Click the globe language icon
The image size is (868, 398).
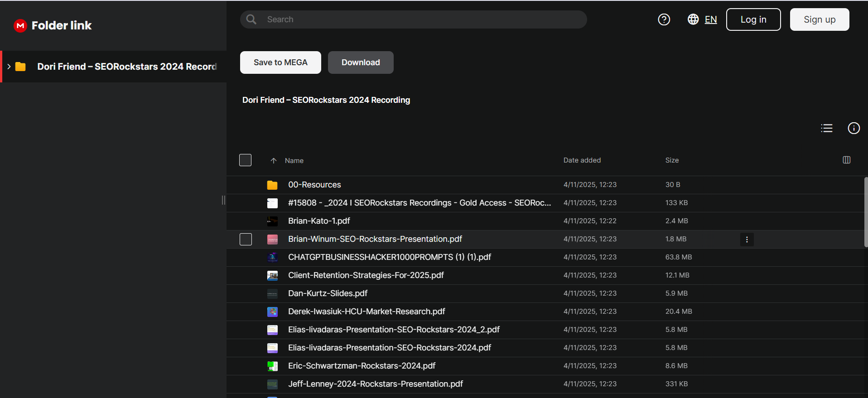[693, 19]
